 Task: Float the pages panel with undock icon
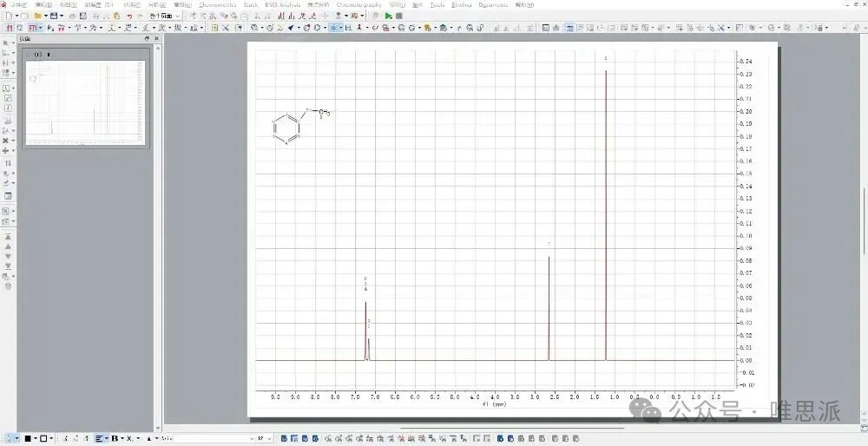click(x=148, y=38)
